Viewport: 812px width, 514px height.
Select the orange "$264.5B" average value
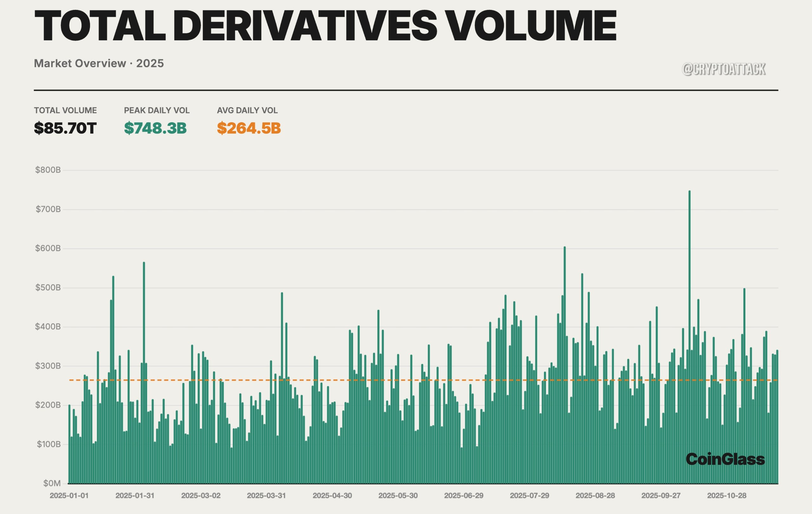[x=249, y=128]
